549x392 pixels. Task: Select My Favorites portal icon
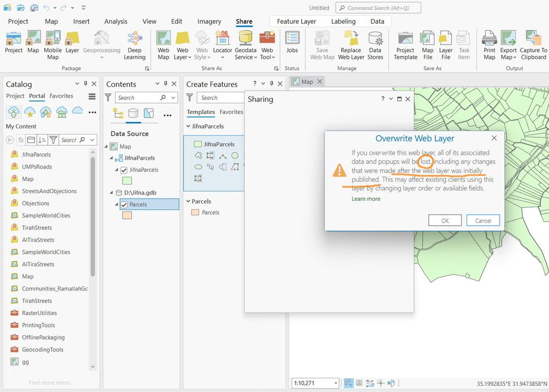30,112
